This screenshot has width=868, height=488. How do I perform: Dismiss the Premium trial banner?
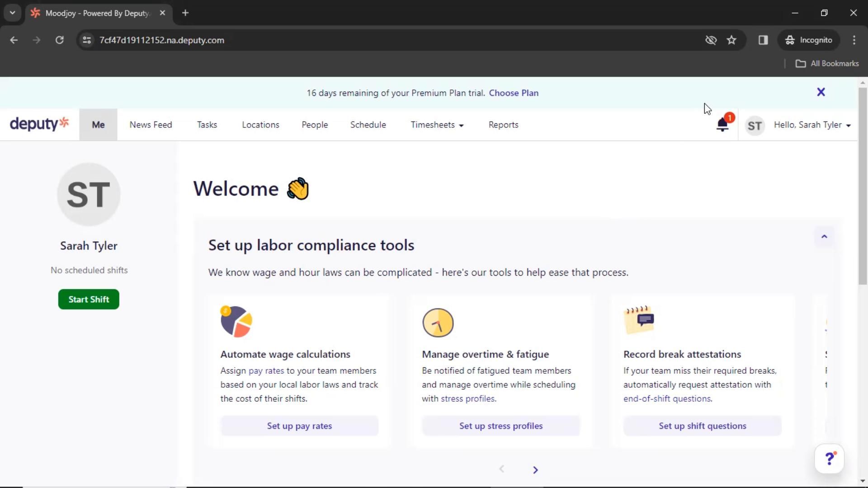[x=821, y=92]
